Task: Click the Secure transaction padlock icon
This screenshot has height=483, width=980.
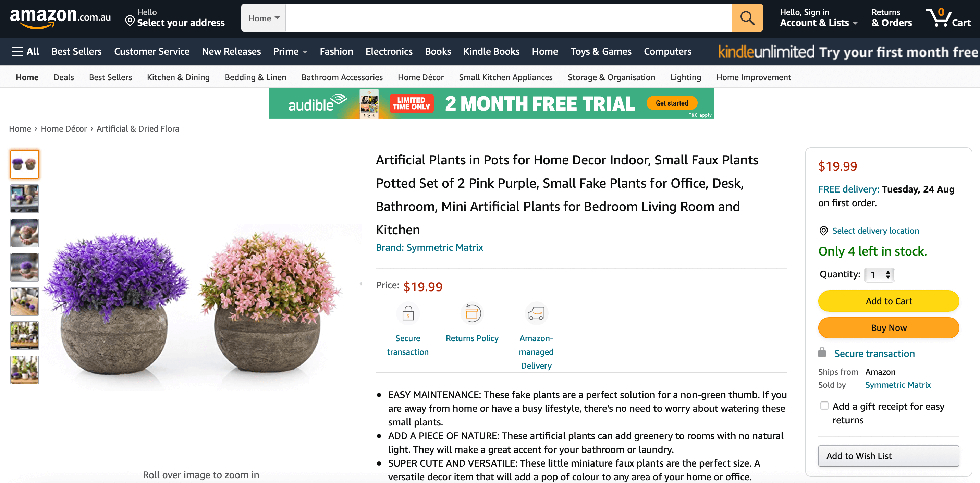Action: 408,314
